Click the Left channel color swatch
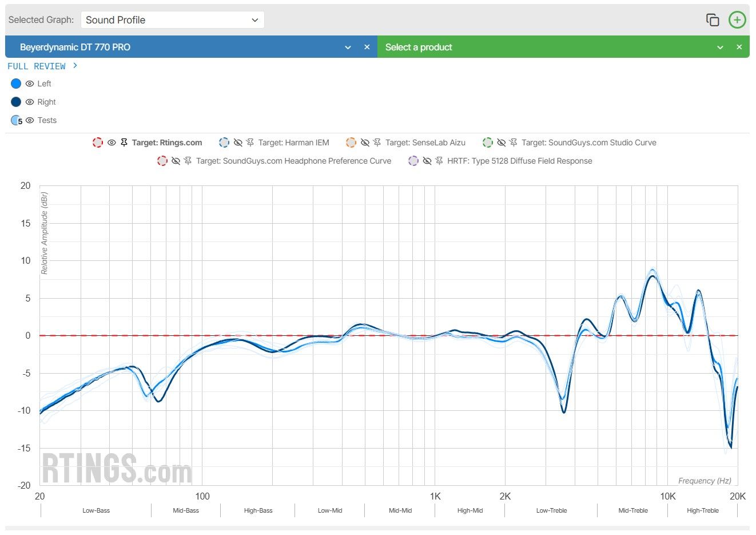This screenshot has width=756, height=535. 16,84
